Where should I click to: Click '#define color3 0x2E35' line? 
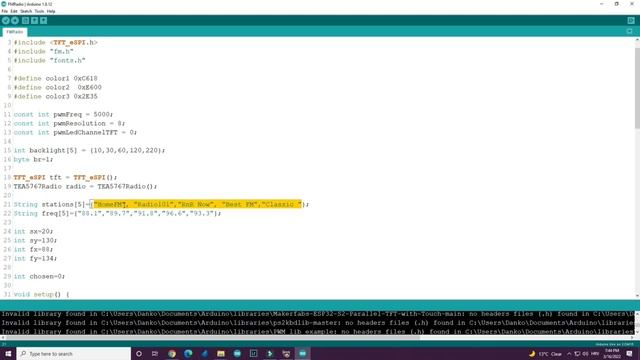pos(56,96)
